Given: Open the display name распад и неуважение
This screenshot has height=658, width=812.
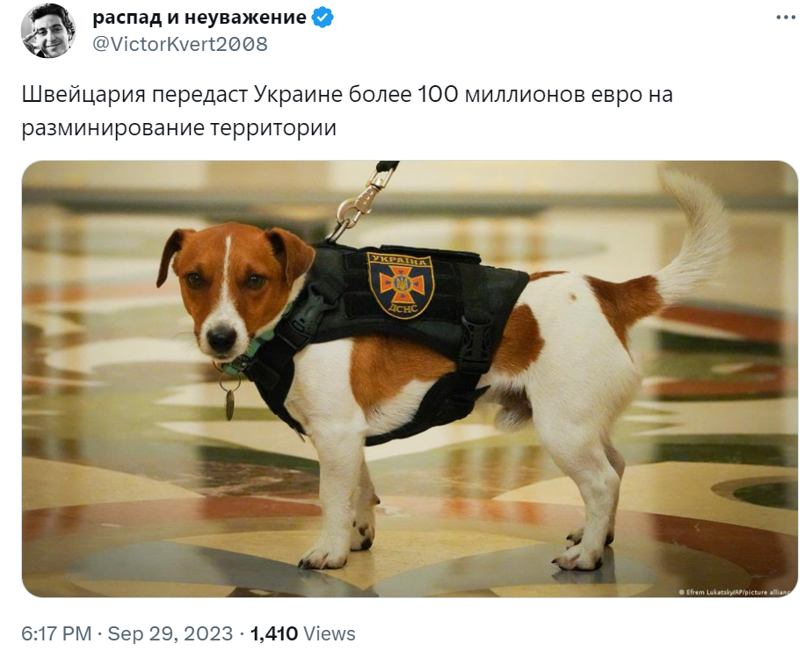Looking at the screenshot, I should point(199,18).
